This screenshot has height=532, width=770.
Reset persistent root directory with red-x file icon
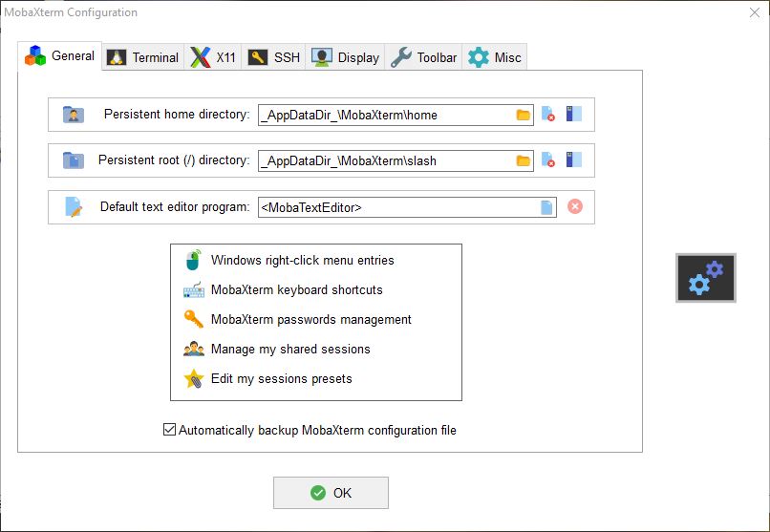point(548,160)
